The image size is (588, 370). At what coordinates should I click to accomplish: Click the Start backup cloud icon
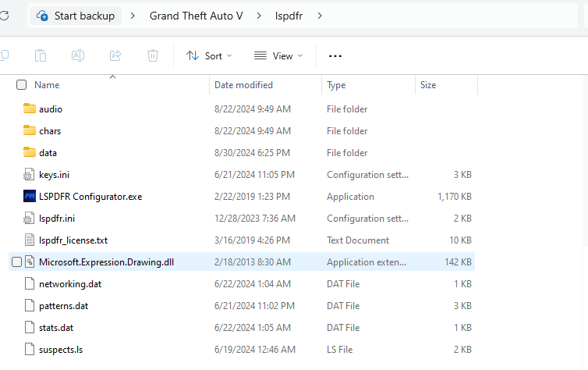(x=42, y=16)
